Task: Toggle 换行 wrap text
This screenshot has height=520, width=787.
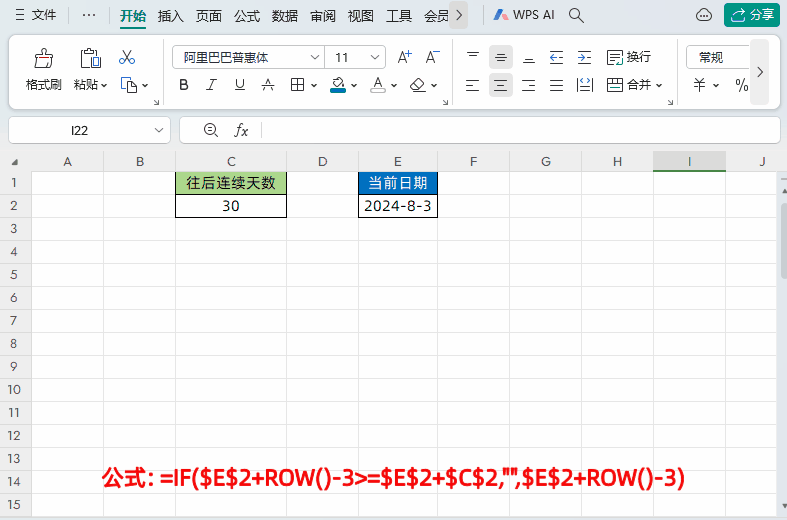Action: tap(629, 57)
